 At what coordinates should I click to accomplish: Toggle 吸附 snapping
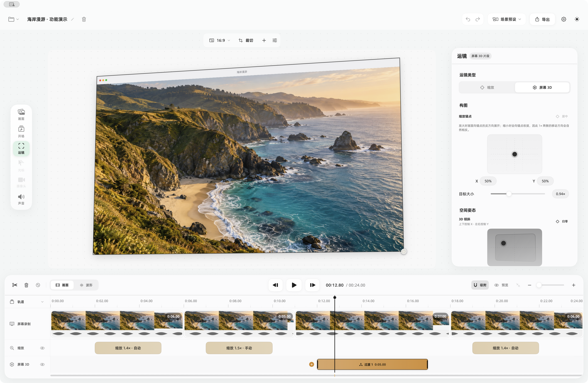480,285
